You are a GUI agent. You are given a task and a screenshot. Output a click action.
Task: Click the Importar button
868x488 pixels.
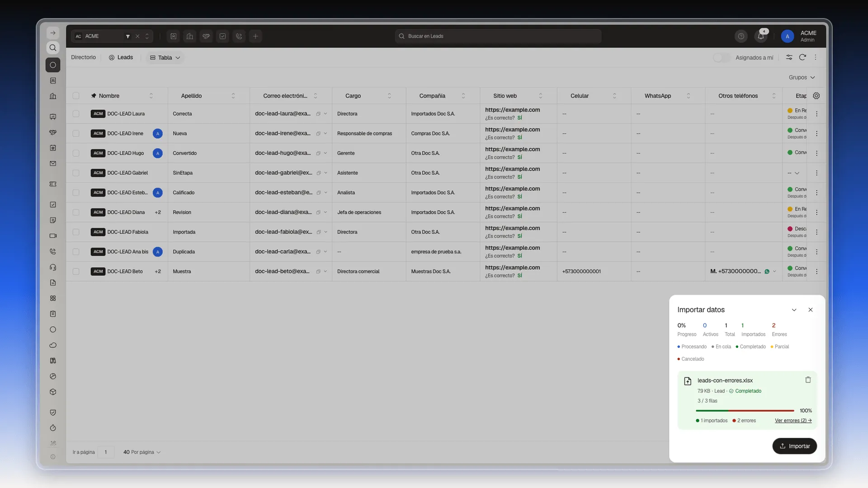point(794,446)
